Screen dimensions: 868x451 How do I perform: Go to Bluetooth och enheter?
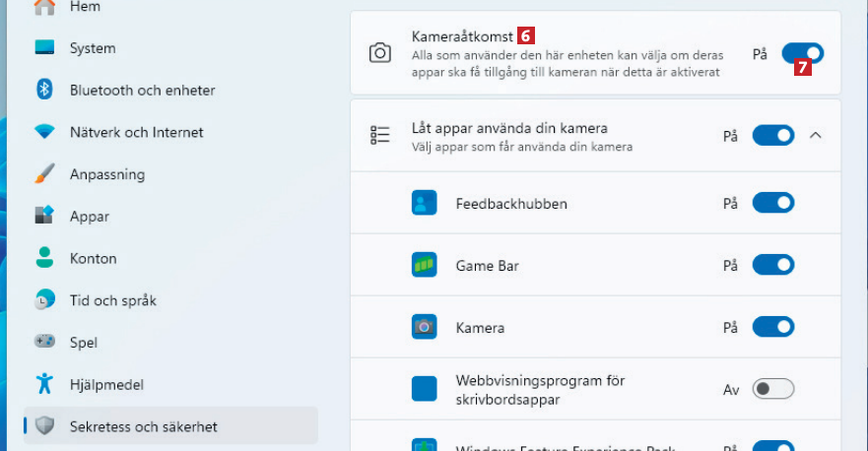(x=170, y=90)
